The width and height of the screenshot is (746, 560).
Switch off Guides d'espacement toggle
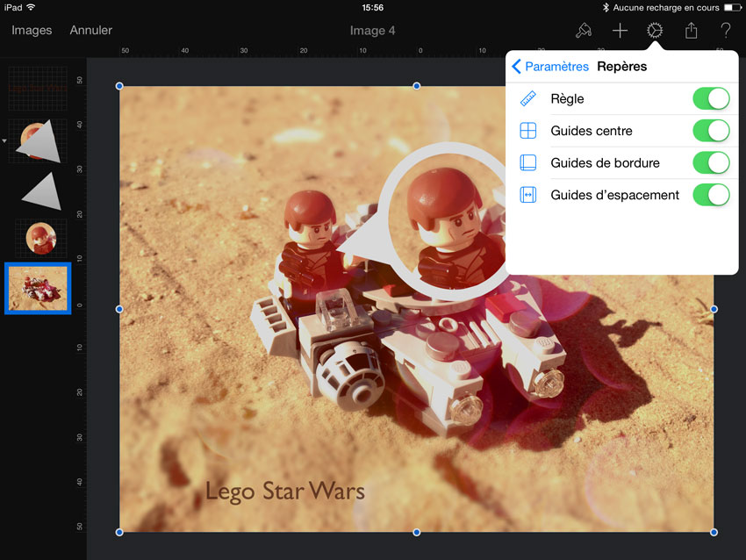coord(711,195)
